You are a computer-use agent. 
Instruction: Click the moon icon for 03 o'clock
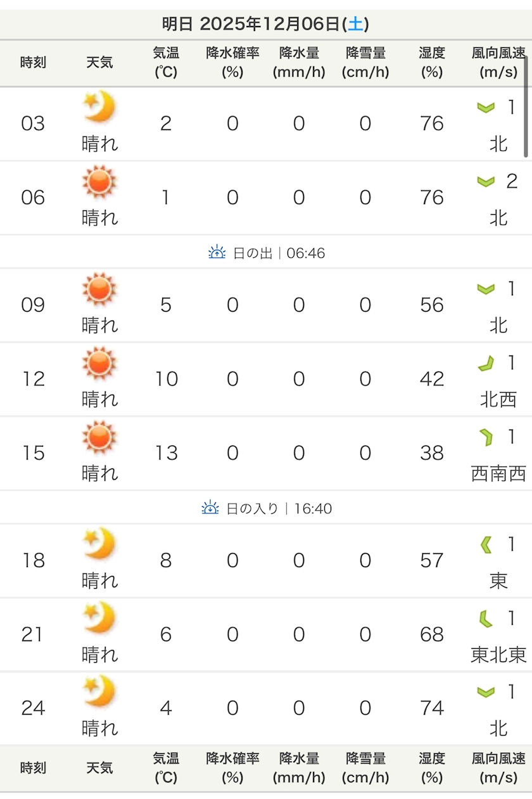tap(99, 106)
